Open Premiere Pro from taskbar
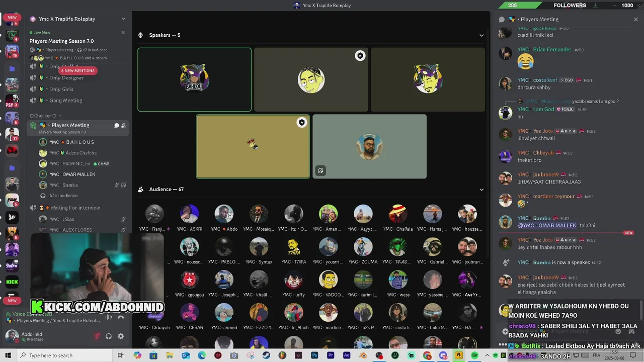The height and width of the screenshot is (362, 644). click(x=331, y=355)
